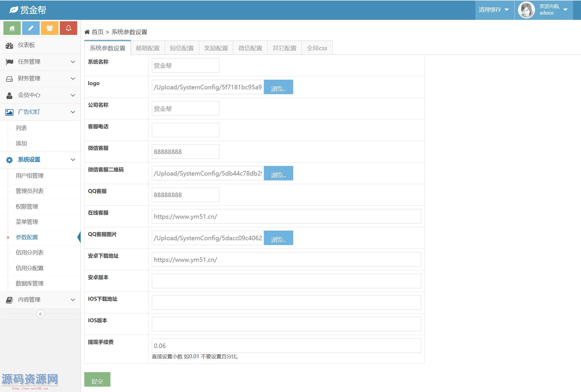The height and width of the screenshot is (392, 581).
Task: Switch to the 微信配置 tab
Action: (x=250, y=48)
